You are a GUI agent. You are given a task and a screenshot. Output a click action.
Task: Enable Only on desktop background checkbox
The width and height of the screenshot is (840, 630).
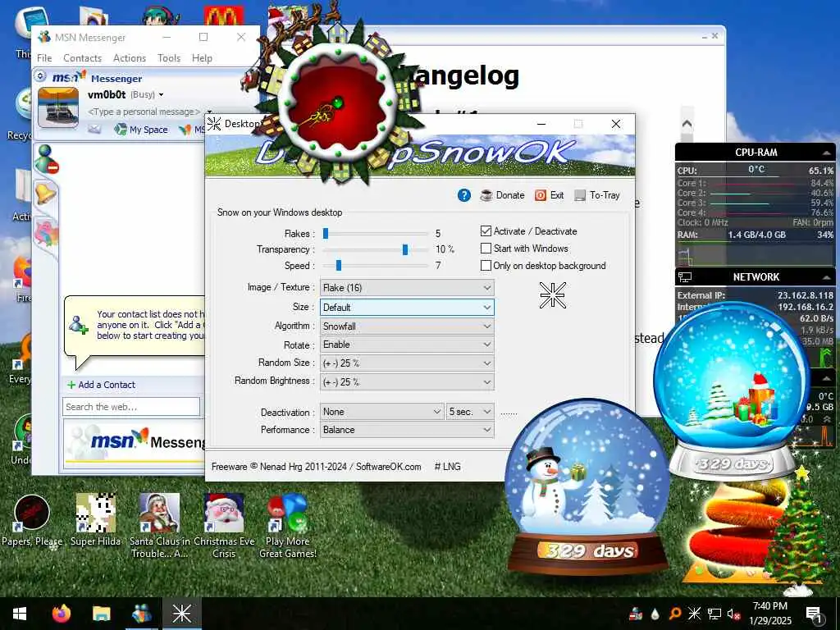(486, 265)
